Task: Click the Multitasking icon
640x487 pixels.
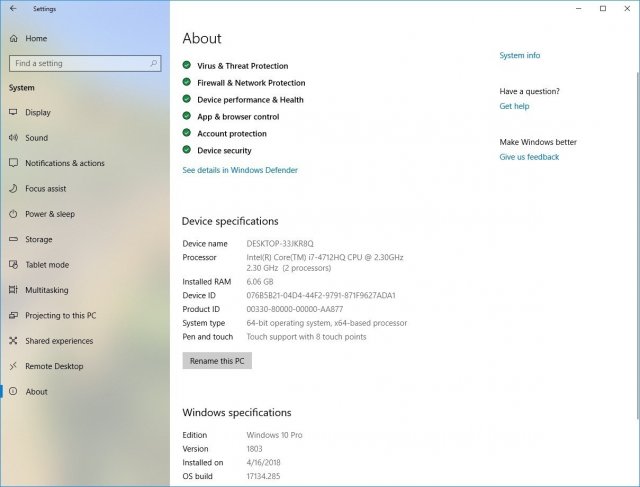Action: (x=13, y=290)
